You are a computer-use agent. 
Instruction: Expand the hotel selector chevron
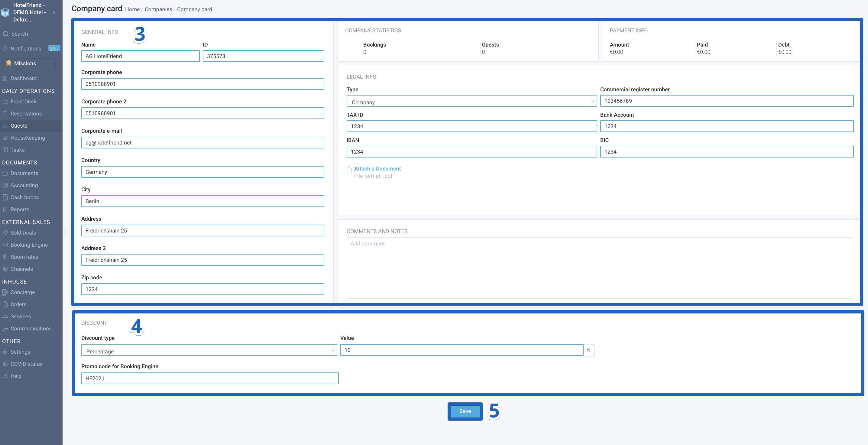(54, 12)
